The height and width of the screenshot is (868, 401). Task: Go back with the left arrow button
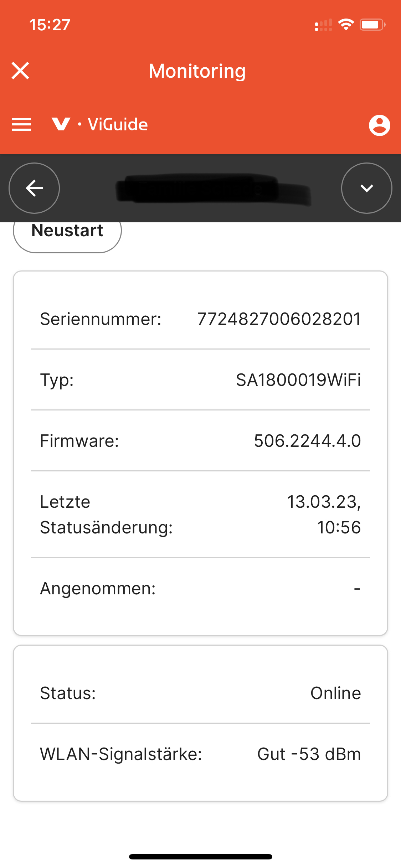pos(34,188)
